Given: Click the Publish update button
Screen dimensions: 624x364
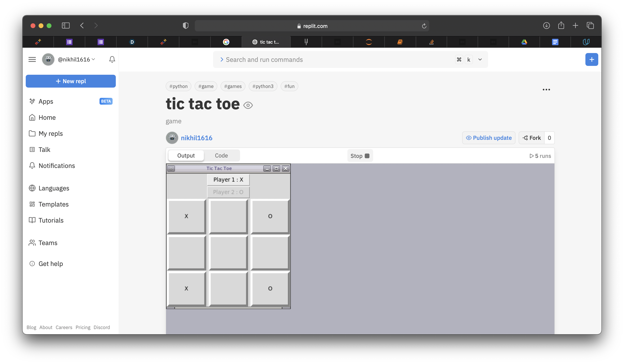Looking at the screenshot, I should pyautogui.click(x=488, y=138).
